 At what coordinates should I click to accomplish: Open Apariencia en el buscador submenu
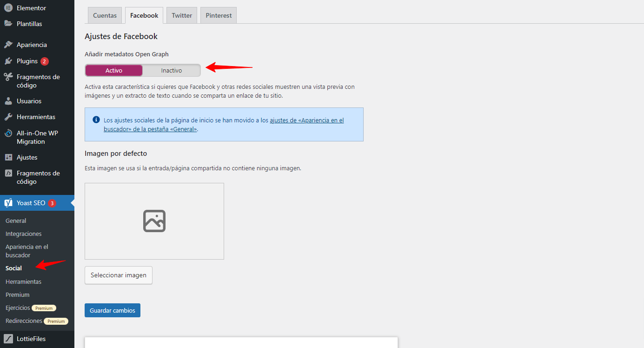click(27, 251)
